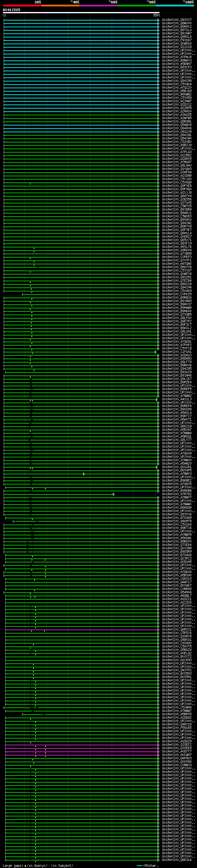This screenshot has height=868, width=197.
Task: Select the UniRef100_B9HV37 hit
Action: (176, 304)
